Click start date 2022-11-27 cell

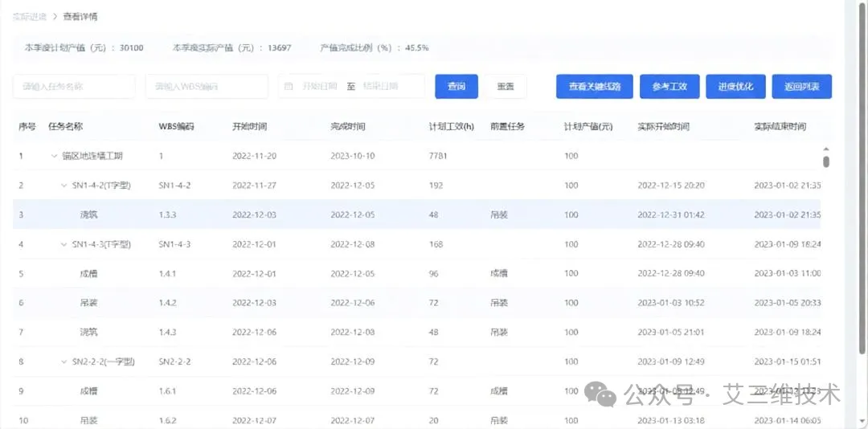pyautogui.click(x=254, y=186)
